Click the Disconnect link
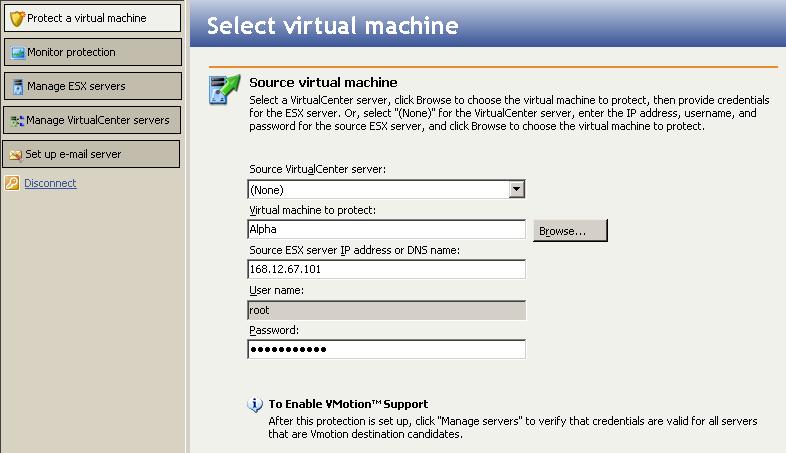The width and height of the screenshot is (786, 453). (50, 183)
